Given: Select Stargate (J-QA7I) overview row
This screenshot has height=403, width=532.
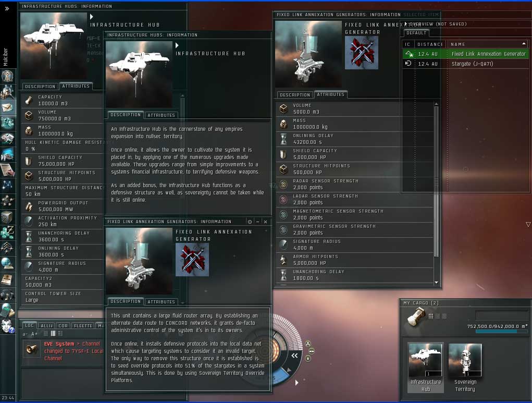Looking at the screenshot, I should [x=465, y=64].
